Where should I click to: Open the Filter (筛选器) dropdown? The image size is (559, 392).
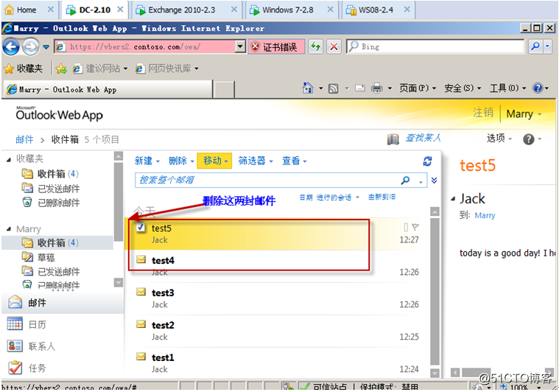tap(256, 161)
